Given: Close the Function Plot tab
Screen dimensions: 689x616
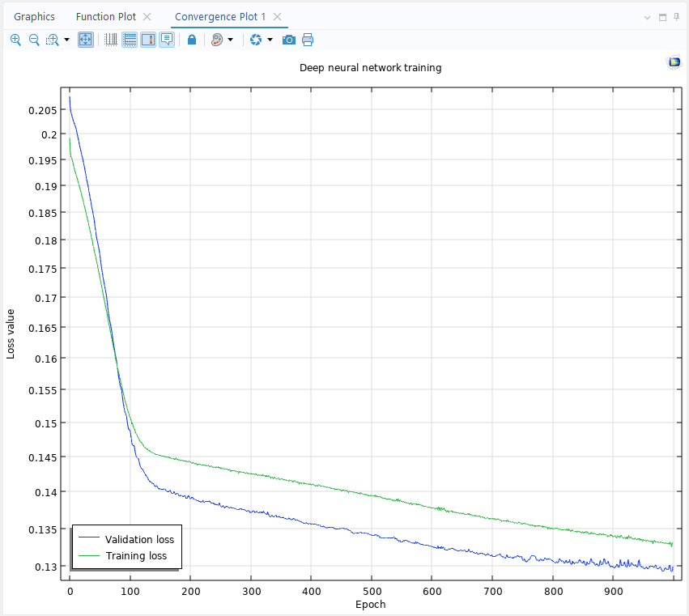Looking at the screenshot, I should [147, 17].
